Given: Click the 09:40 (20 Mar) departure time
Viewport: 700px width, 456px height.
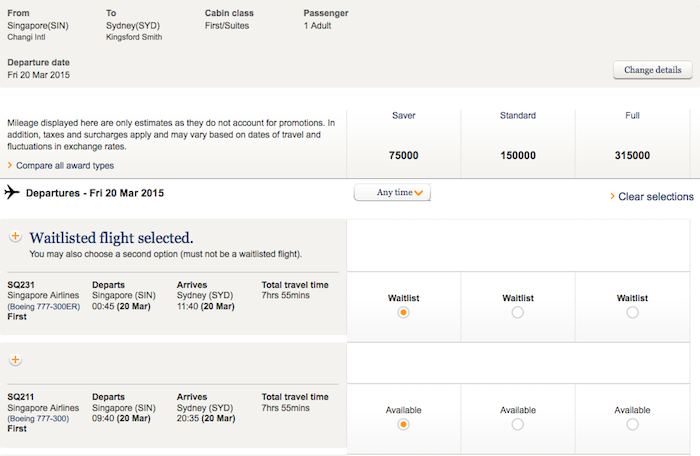Looking at the screenshot, I should [121, 419].
